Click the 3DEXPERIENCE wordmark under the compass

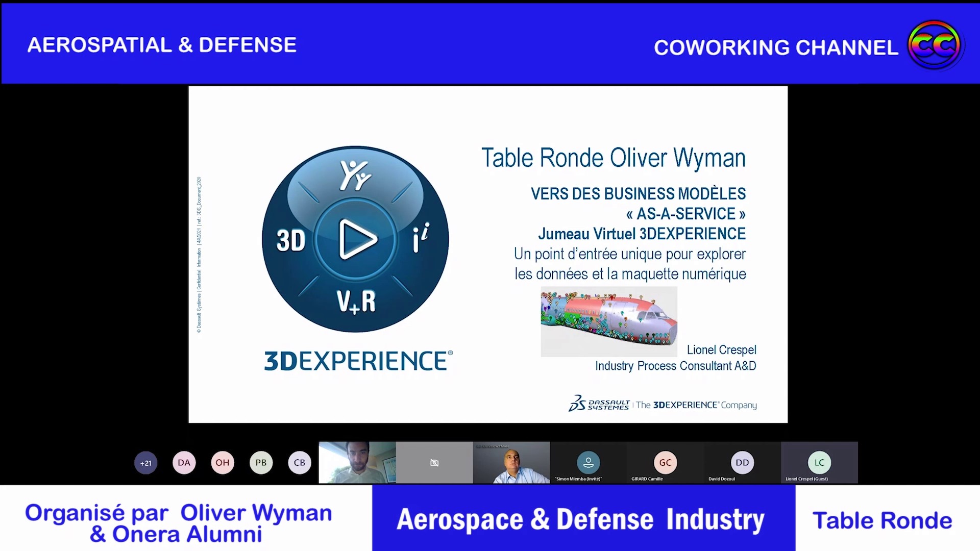coord(358,361)
